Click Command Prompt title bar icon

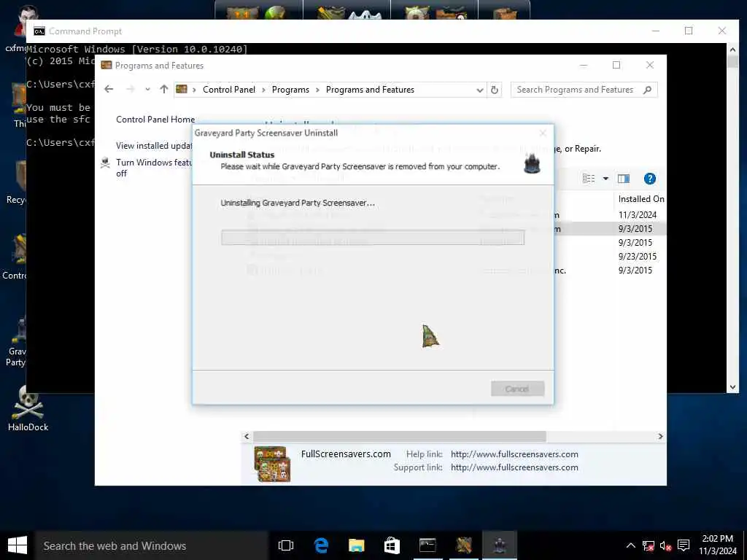click(x=39, y=31)
